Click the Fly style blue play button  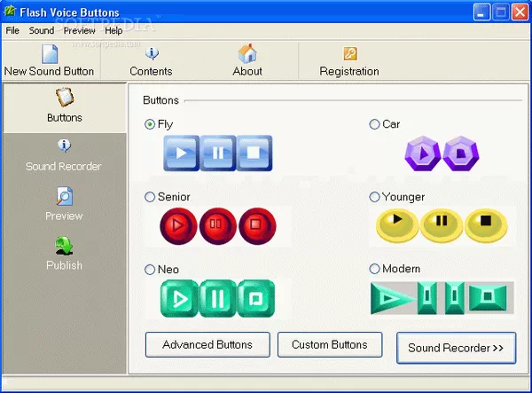click(x=182, y=153)
